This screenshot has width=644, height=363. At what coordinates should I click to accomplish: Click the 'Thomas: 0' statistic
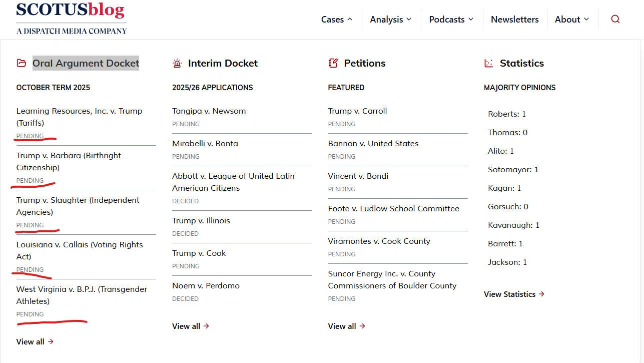508,132
